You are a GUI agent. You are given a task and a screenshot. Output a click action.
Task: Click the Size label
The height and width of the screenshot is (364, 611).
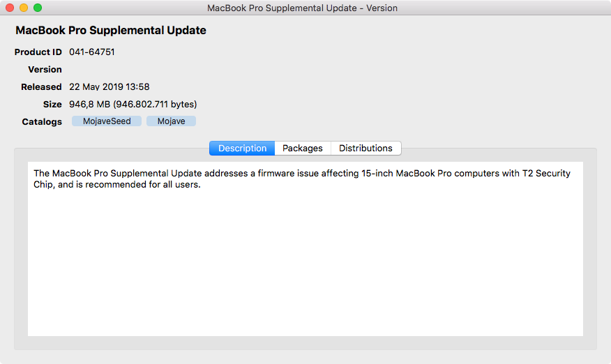pyautogui.click(x=52, y=105)
